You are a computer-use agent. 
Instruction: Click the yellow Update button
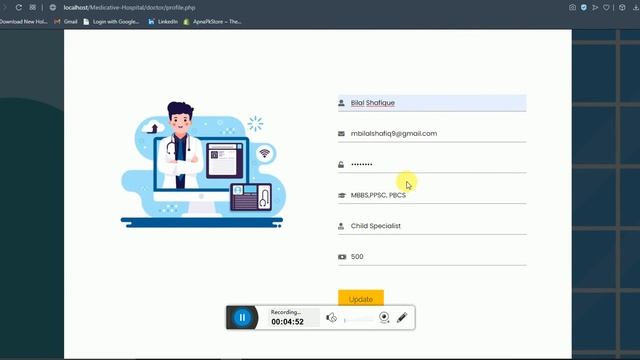361,298
